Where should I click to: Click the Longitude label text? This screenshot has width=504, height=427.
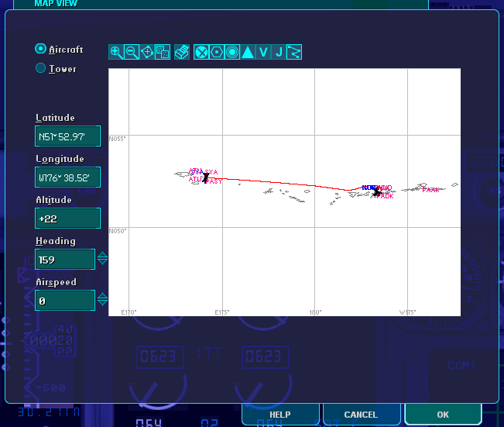pos(60,159)
